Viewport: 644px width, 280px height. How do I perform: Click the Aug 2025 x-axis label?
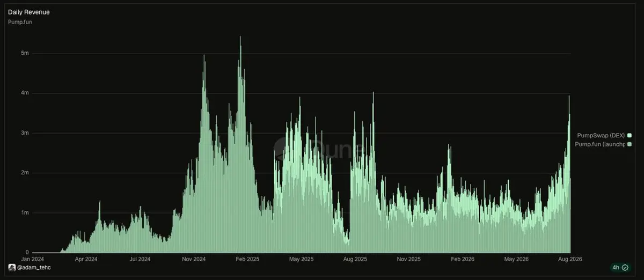pyautogui.click(x=355, y=259)
